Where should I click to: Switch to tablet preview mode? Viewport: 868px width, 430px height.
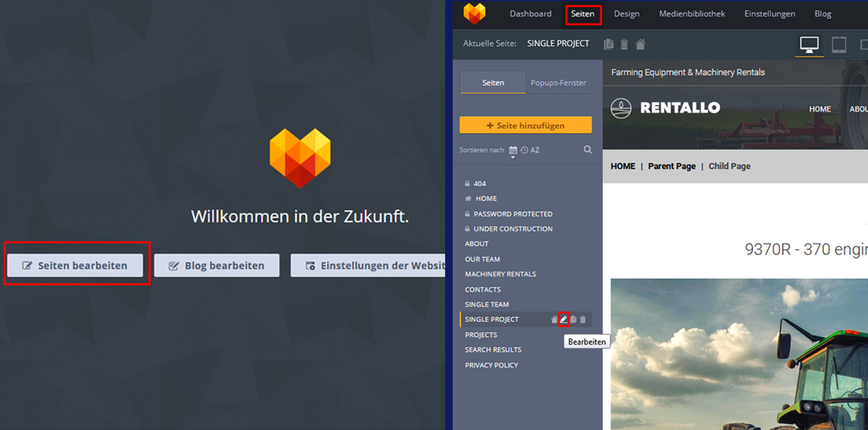838,45
